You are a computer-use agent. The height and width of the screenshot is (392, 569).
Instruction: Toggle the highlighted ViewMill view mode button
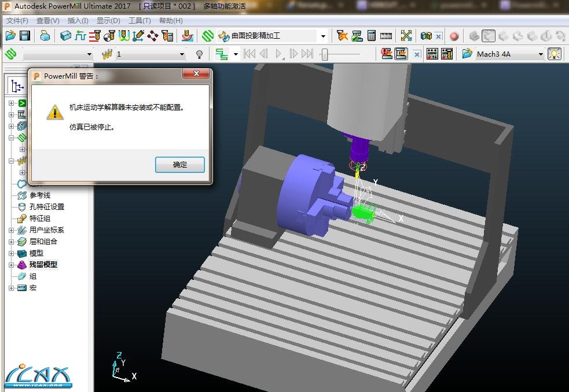[489, 35]
